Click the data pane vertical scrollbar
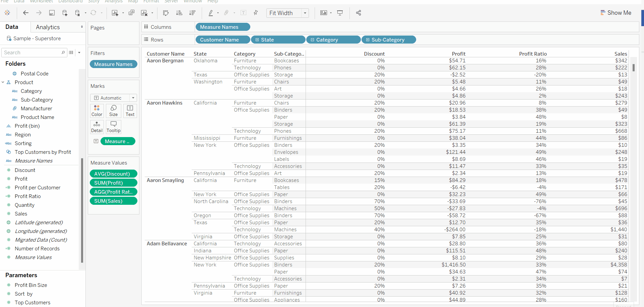 (82, 210)
